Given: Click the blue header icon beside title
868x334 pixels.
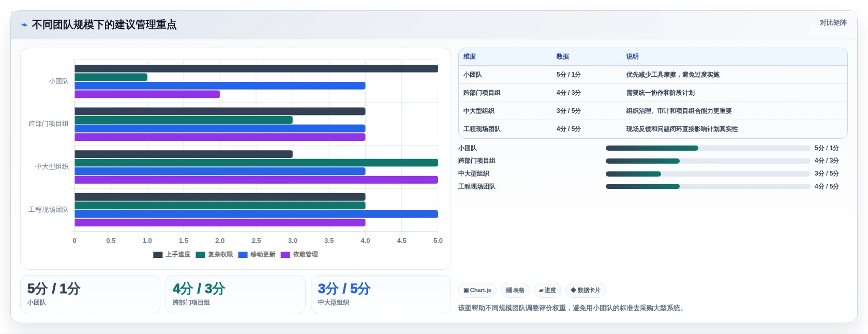Looking at the screenshot, I should click(x=24, y=25).
